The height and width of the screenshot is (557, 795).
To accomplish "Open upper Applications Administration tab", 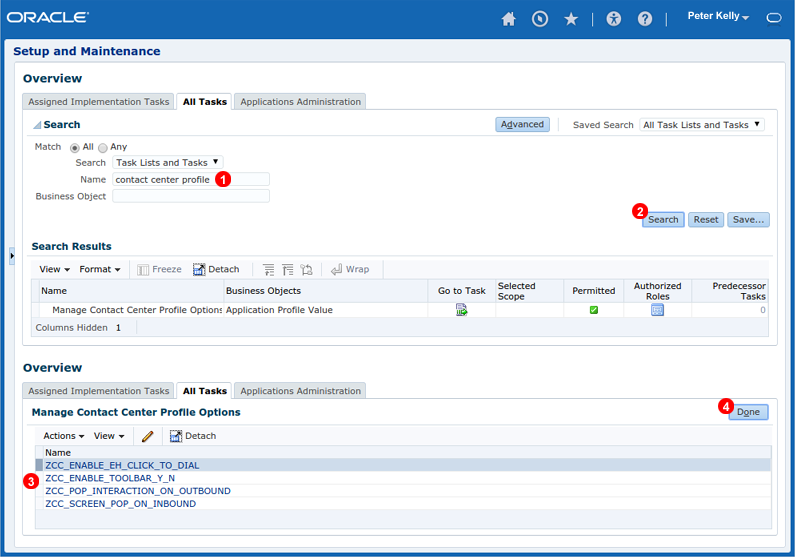I will click(300, 102).
